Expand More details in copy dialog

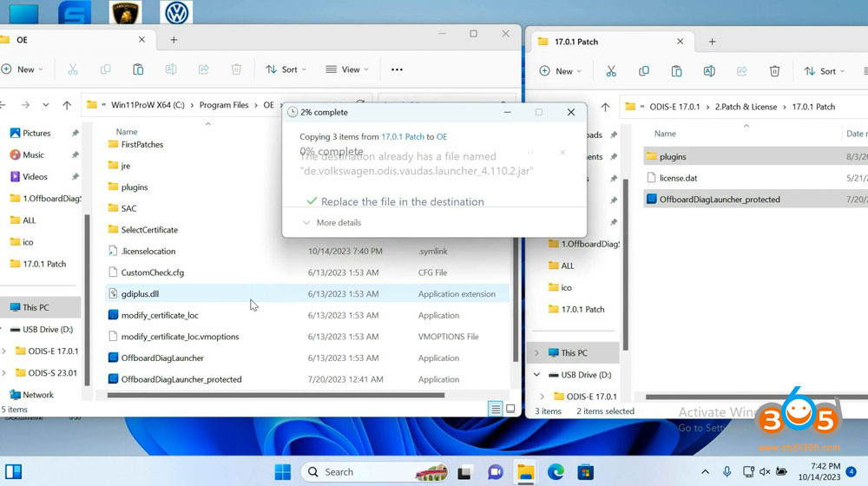point(332,222)
